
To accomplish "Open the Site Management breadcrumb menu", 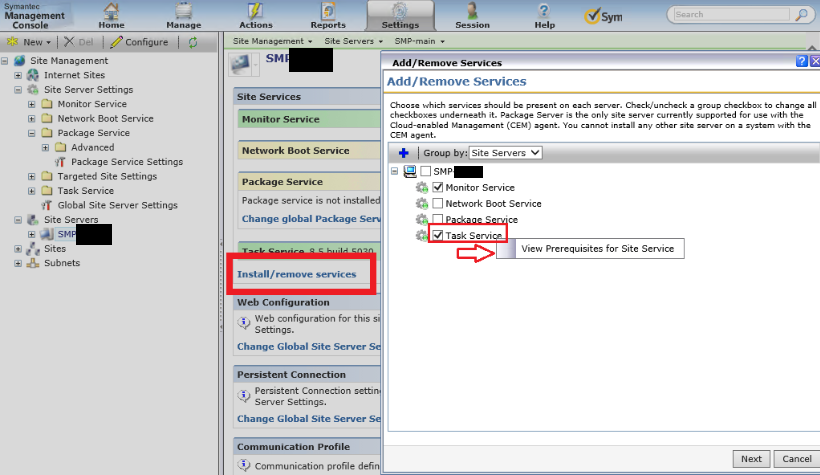I will pyautogui.click(x=272, y=41).
